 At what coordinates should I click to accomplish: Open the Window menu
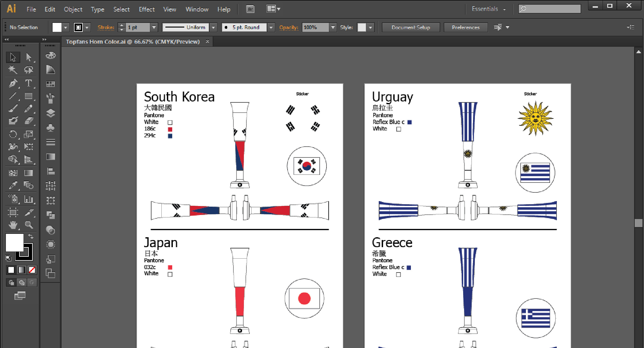coord(197,9)
